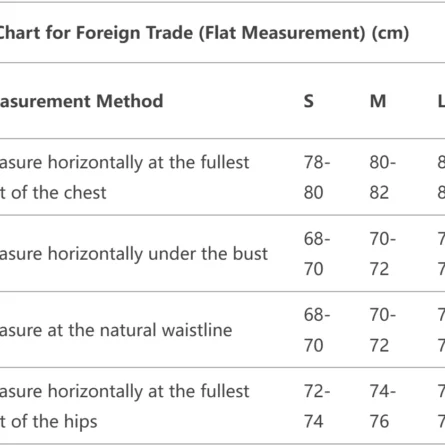Click the M size column header

point(378,101)
